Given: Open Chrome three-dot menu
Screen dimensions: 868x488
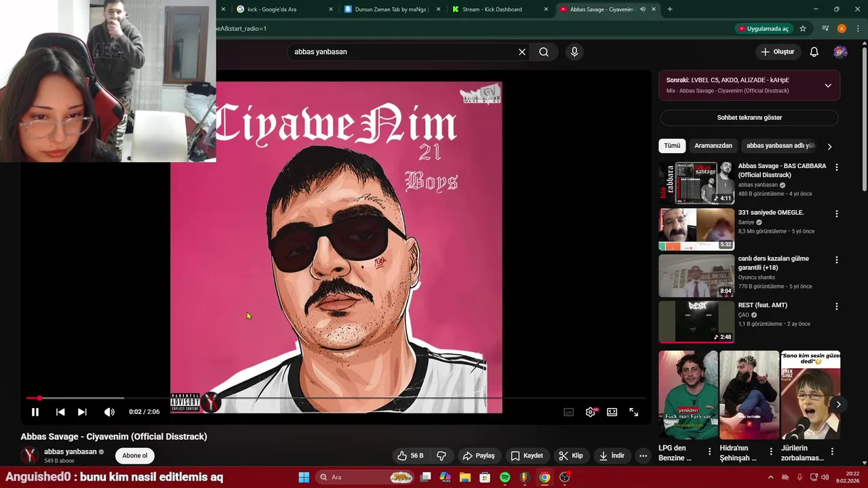Looking at the screenshot, I should pyautogui.click(x=858, y=28).
